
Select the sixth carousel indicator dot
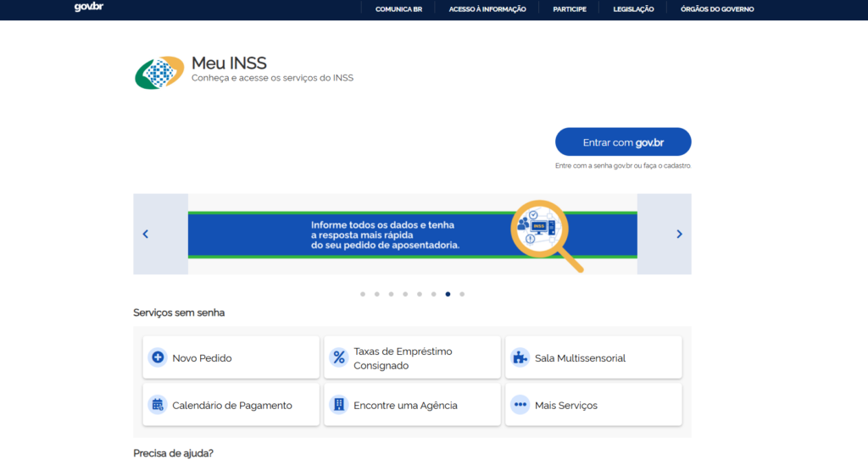pyautogui.click(x=433, y=294)
